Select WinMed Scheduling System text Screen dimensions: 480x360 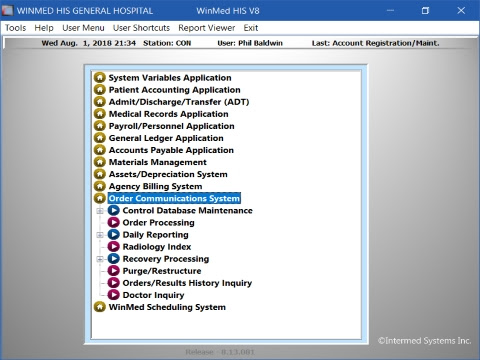(x=167, y=307)
